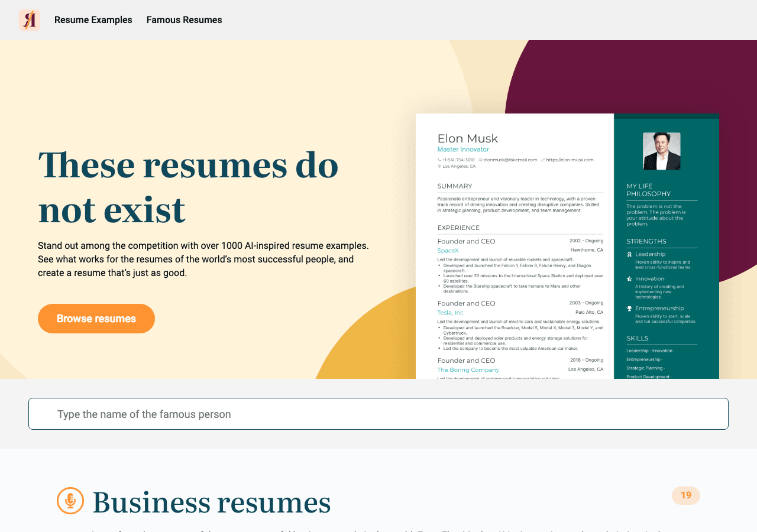Click the SpaceX link in the resume
Image resolution: width=757 pixels, height=532 pixels.
coord(448,251)
